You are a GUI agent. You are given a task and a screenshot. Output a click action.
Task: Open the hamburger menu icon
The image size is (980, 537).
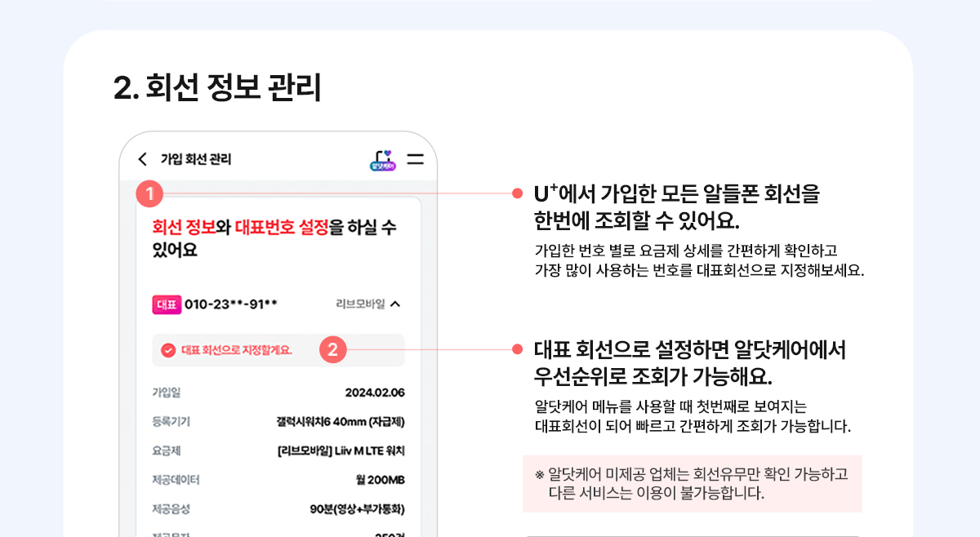click(416, 159)
